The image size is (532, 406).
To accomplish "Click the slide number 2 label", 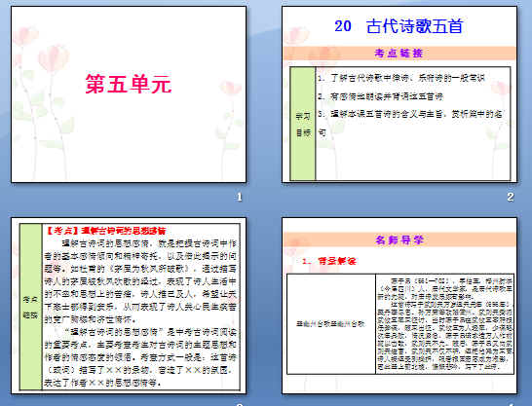I will [511, 197].
